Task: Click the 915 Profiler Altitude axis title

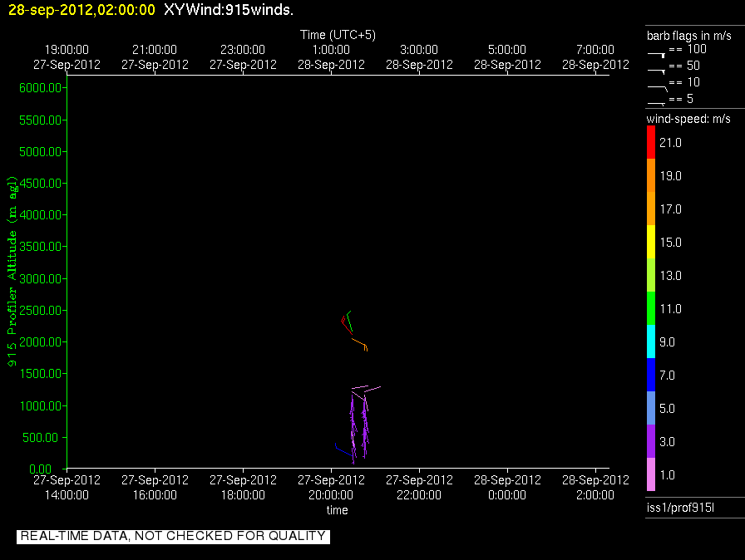Action: point(12,271)
